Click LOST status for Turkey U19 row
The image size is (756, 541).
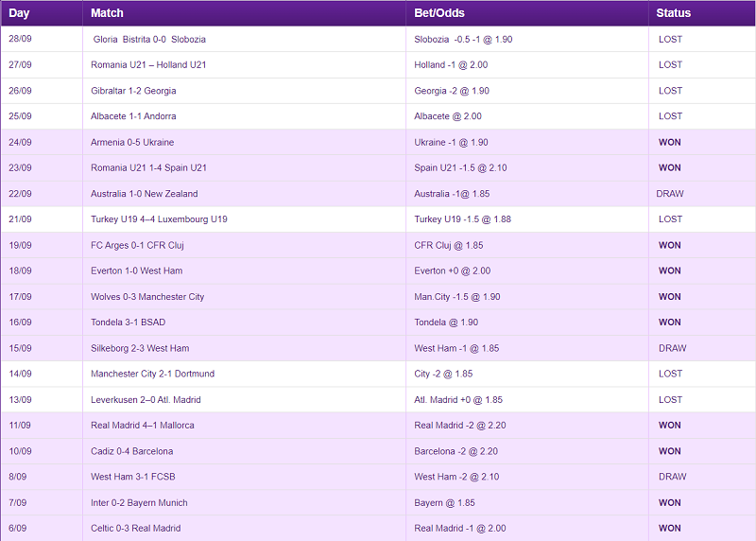point(671,219)
